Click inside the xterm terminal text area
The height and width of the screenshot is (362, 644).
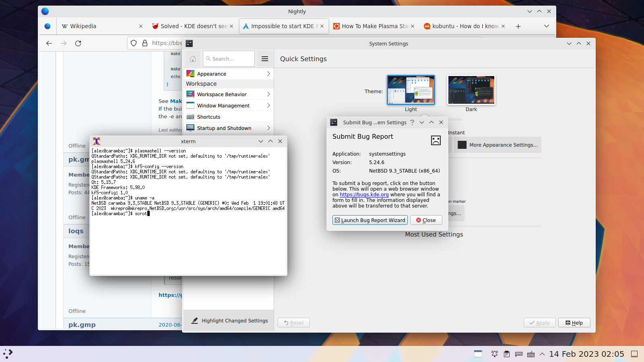click(188, 211)
